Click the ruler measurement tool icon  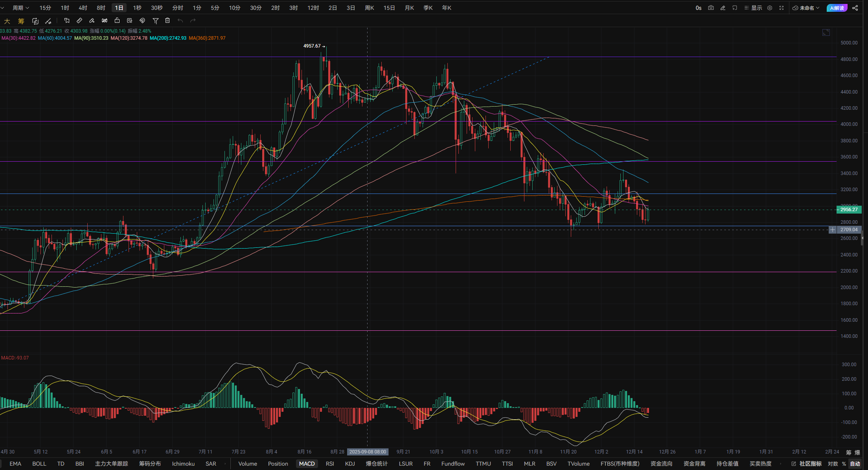click(x=79, y=20)
